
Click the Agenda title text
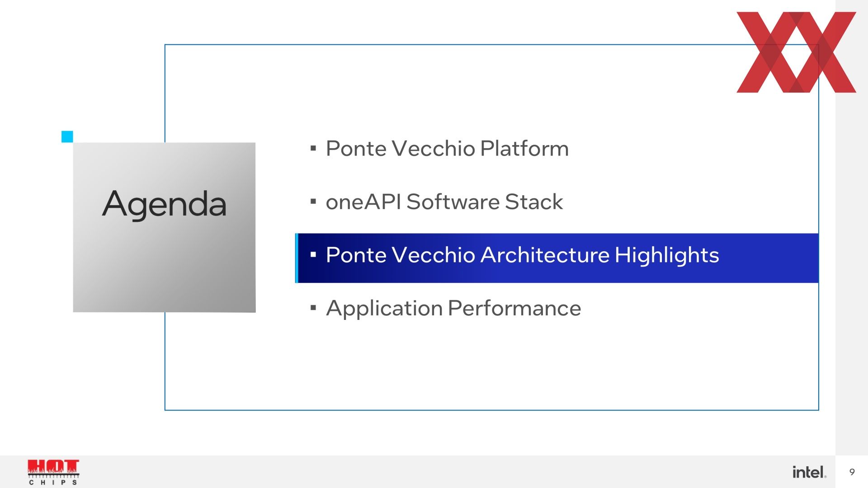click(x=165, y=204)
